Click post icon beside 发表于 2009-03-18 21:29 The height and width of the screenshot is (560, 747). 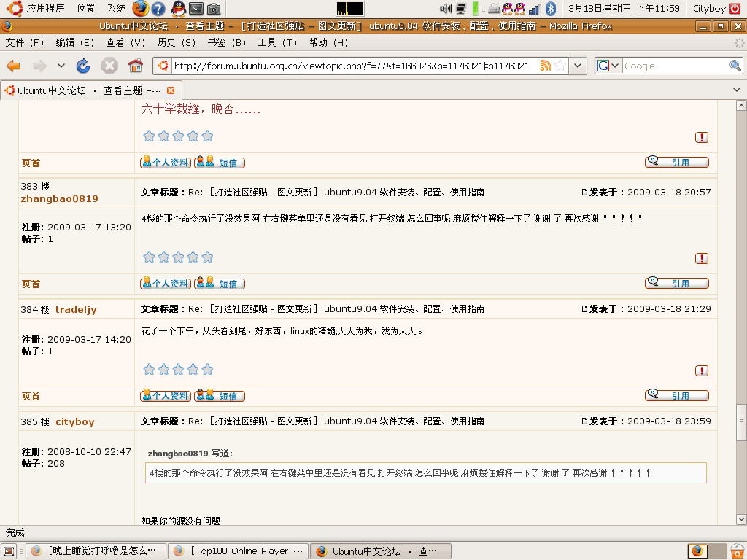tap(584, 309)
